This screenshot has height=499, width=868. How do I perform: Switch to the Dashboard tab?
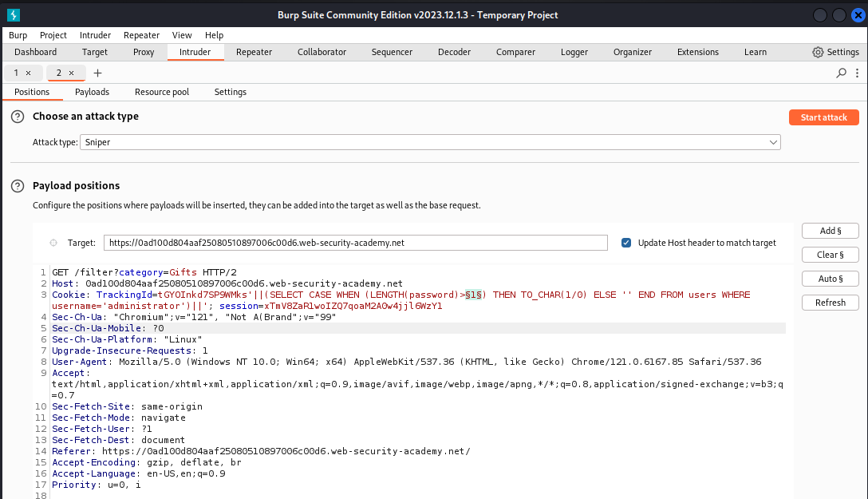coord(35,52)
